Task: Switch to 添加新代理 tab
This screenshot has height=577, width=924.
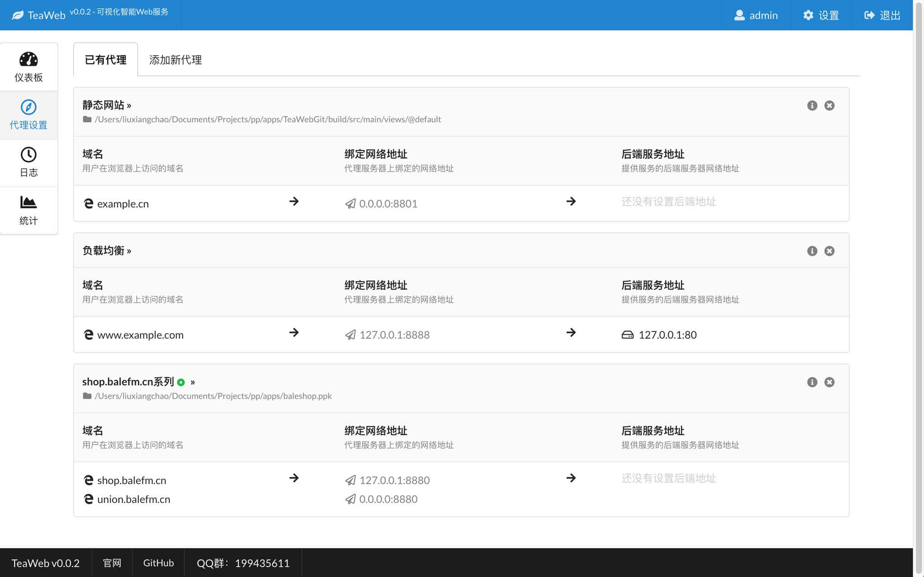Action: (x=176, y=60)
